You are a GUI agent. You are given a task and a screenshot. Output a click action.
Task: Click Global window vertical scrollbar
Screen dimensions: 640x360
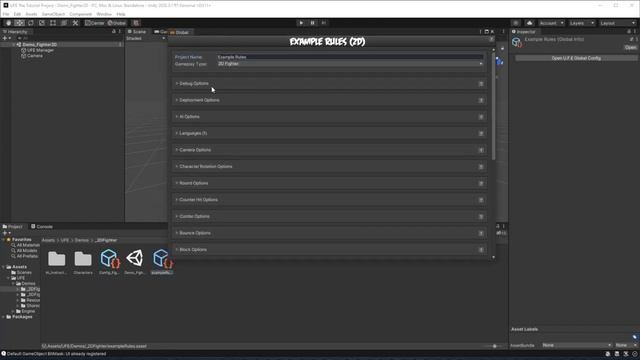click(493, 106)
